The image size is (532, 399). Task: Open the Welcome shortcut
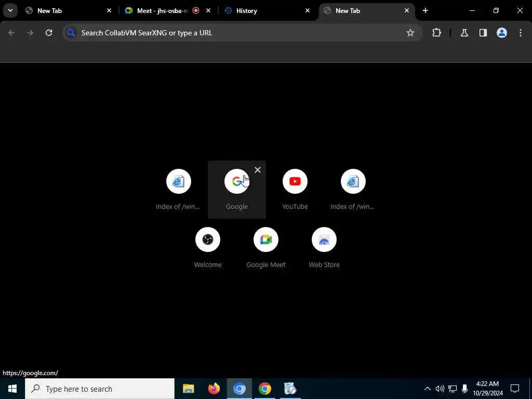(x=208, y=248)
